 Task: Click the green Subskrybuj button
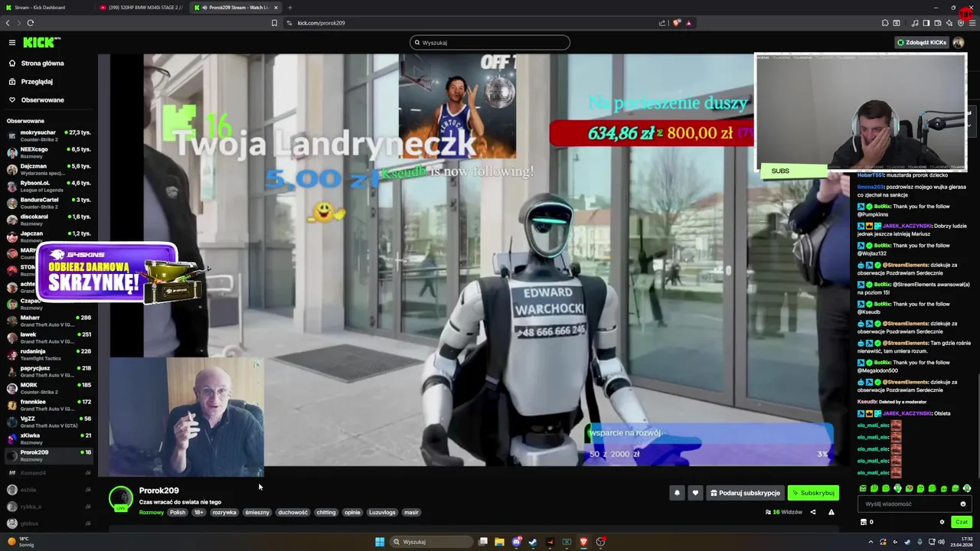tap(813, 493)
